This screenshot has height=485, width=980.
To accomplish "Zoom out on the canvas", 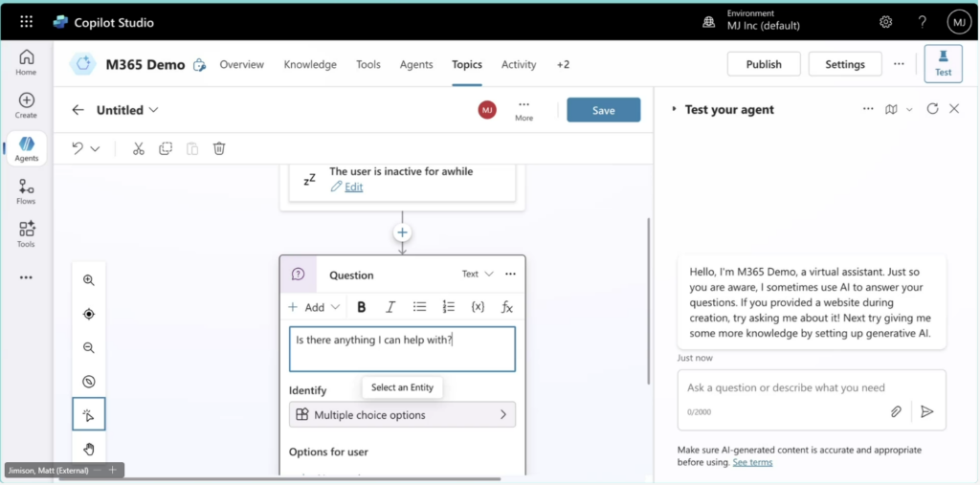I will [x=89, y=347].
